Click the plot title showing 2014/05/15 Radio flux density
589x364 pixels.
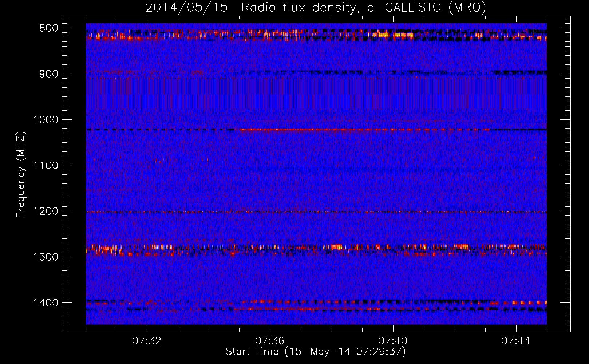[316, 7]
